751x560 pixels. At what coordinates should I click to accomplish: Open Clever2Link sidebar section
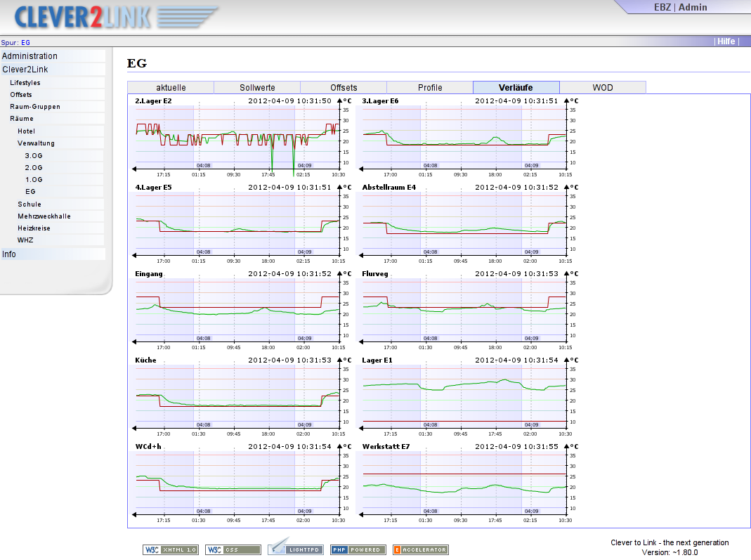tap(53, 70)
